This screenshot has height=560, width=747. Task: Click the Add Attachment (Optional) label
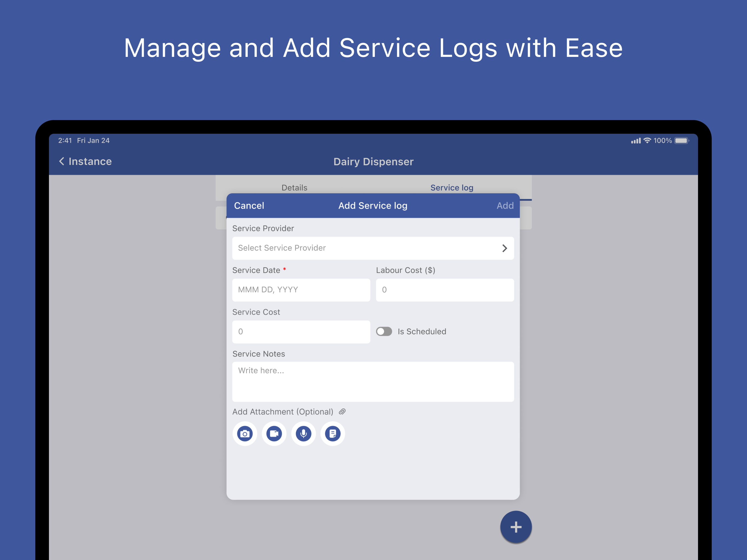pos(283,412)
